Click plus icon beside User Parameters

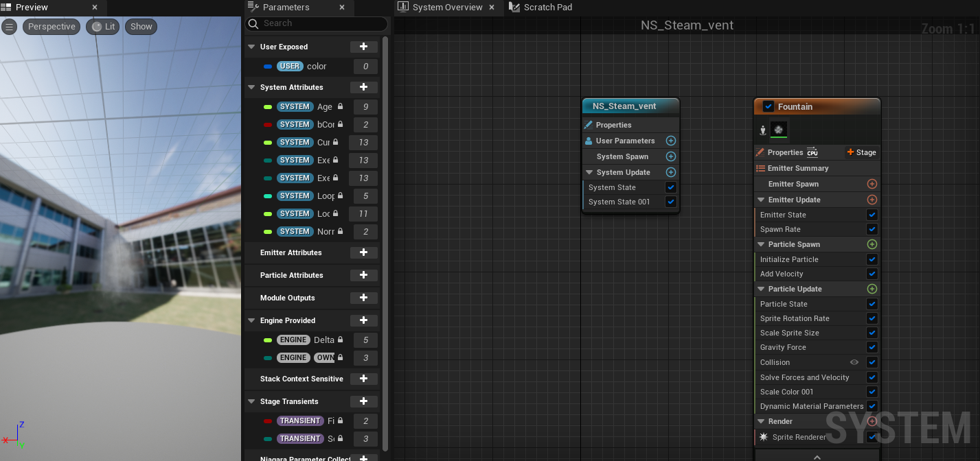pos(671,141)
